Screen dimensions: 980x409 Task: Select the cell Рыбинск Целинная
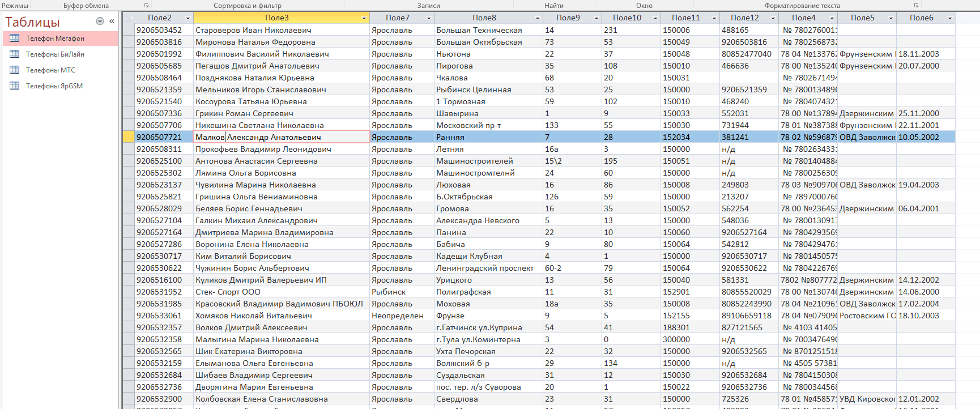point(488,90)
